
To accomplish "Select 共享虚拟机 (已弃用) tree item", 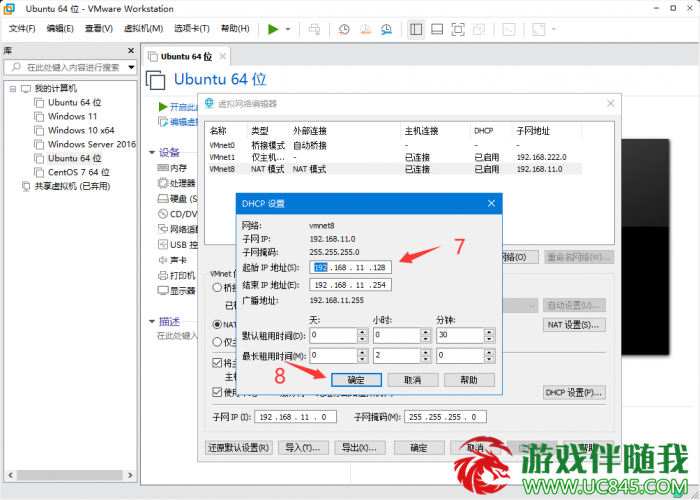I will 72,186.
